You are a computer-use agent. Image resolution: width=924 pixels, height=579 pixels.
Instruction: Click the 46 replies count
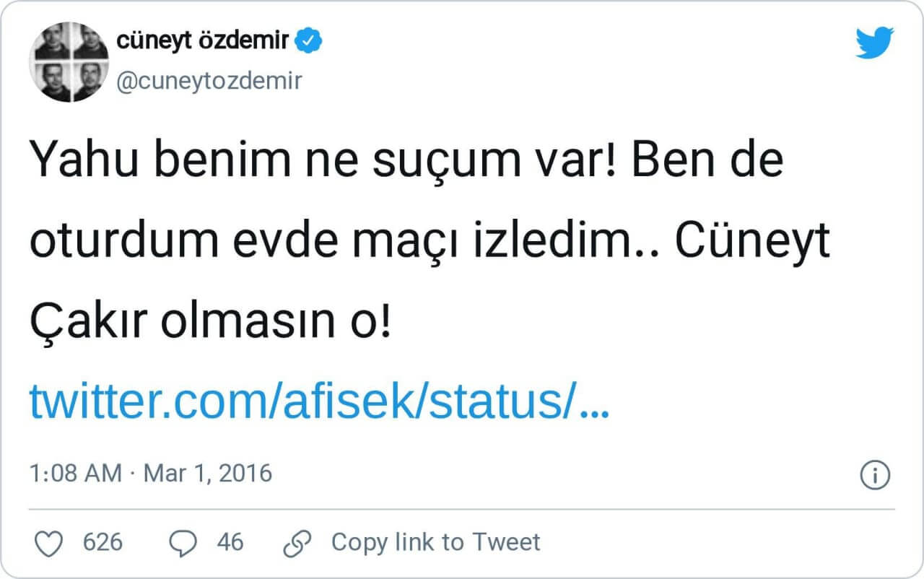tap(230, 542)
